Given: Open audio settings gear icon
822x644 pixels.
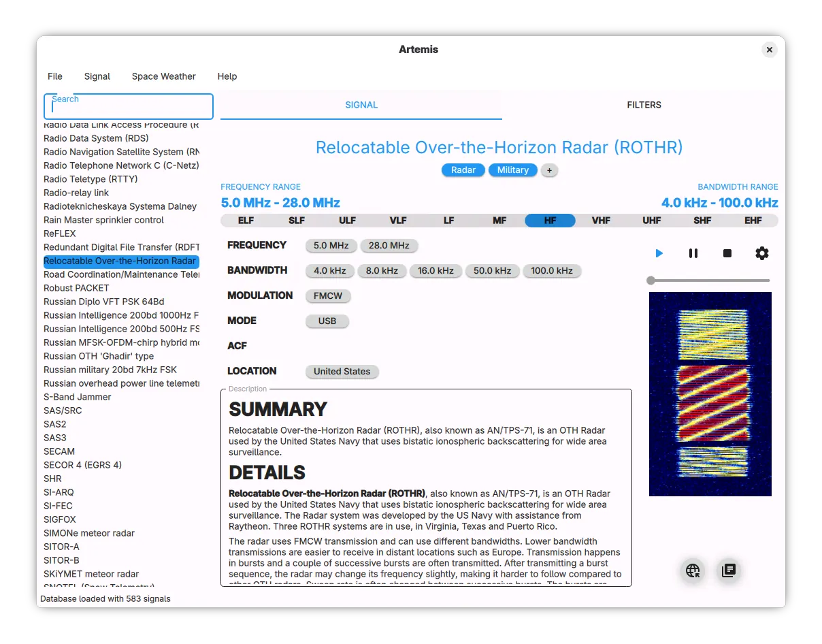Looking at the screenshot, I should tap(762, 253).
